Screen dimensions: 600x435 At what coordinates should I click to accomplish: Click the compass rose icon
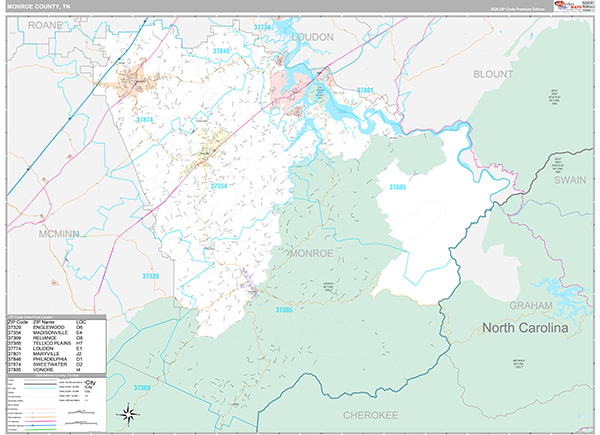tap(128, 412)
